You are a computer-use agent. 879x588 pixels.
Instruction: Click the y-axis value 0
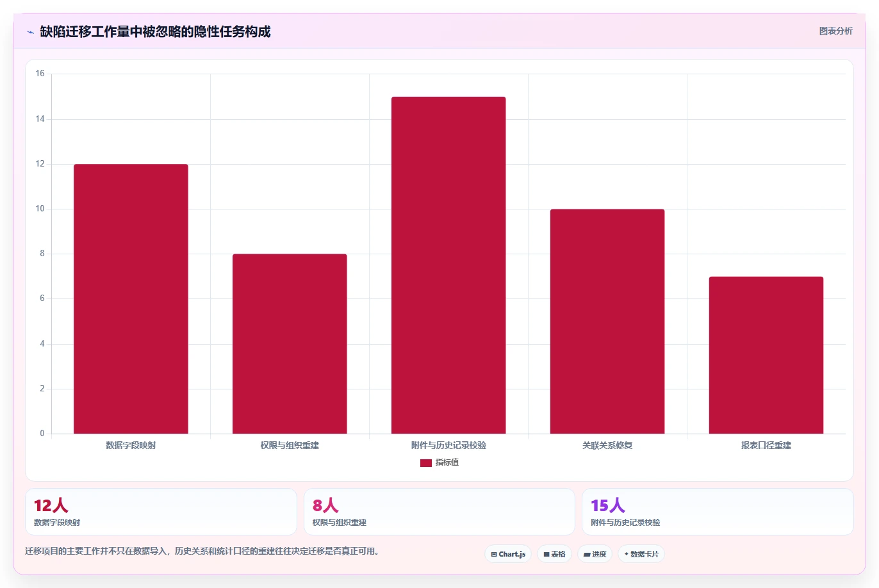[42, 434]
